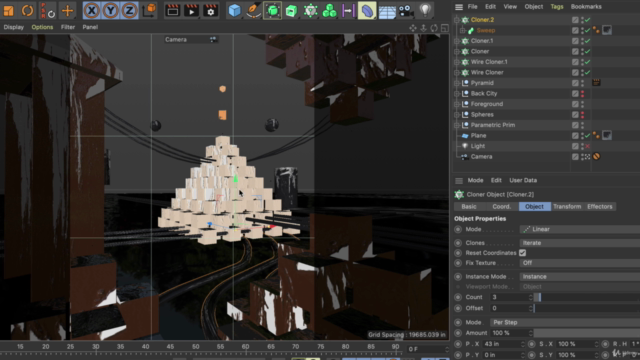Open the Clones Iterate dropdown
This screenshot has width=640, height=360.
pyautogui.click(x=580, y=243)
